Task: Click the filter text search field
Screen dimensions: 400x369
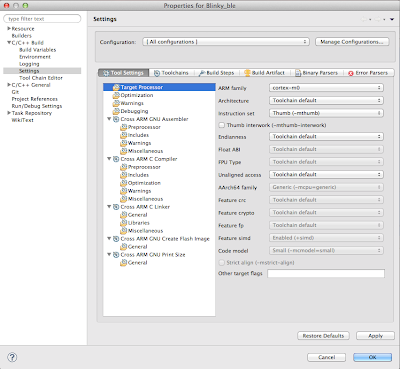Action: click(x=42, y=19)
